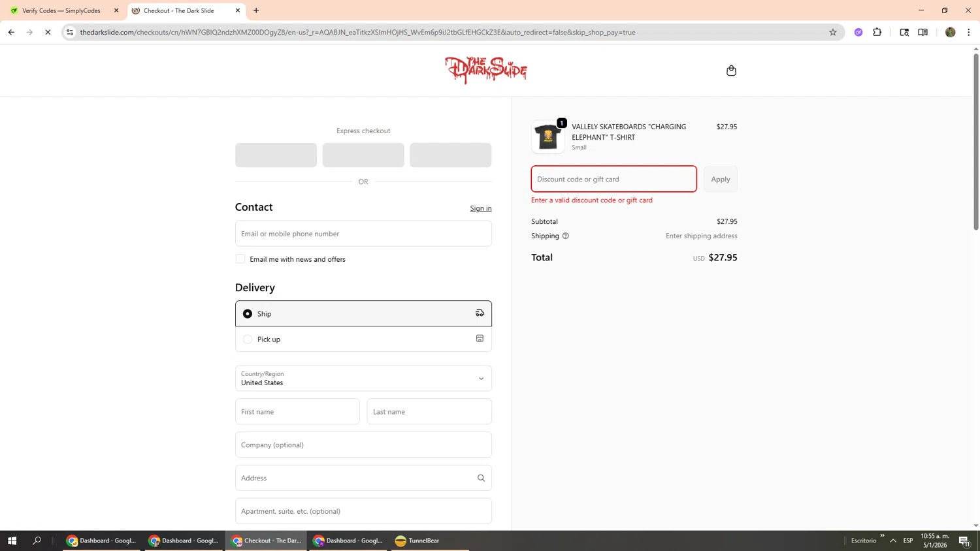Select the Ship delivery radio button
The height and width of the screenshot is (551, 980).
pos(248,314)
